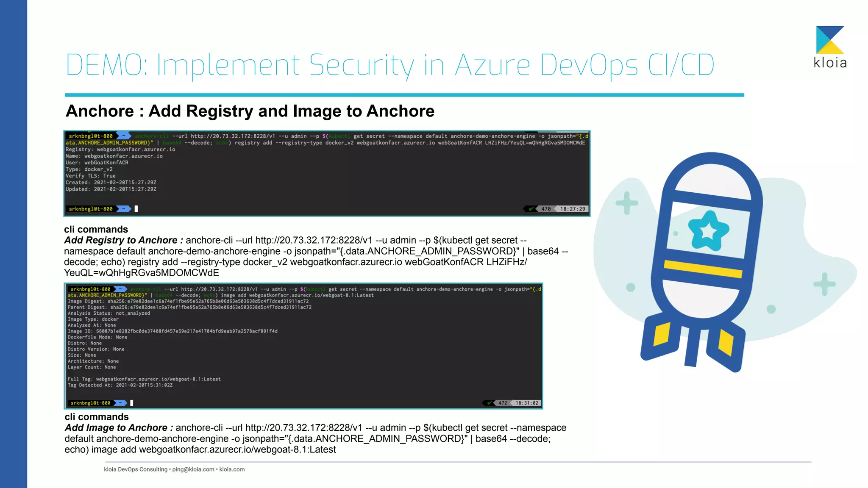Click the kloia logo

830,47
